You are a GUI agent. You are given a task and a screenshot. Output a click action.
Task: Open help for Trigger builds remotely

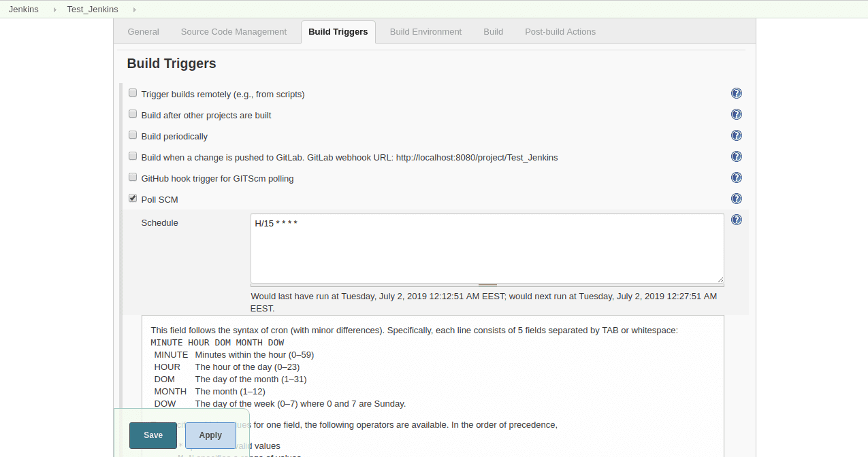click(x=736, y=94)
